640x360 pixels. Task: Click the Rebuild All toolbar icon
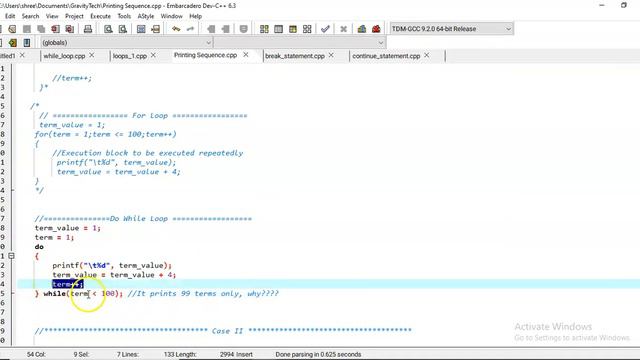(307, 29)
